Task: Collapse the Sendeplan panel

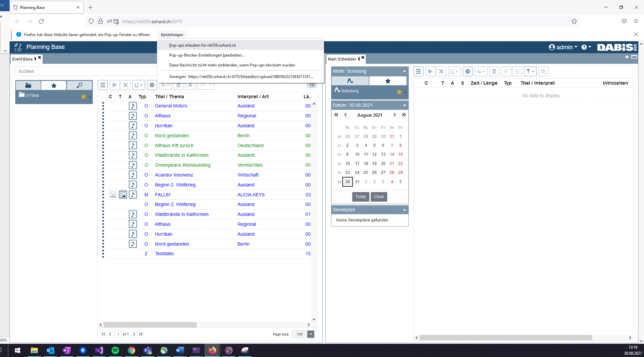Action: [x=404, y=210]
